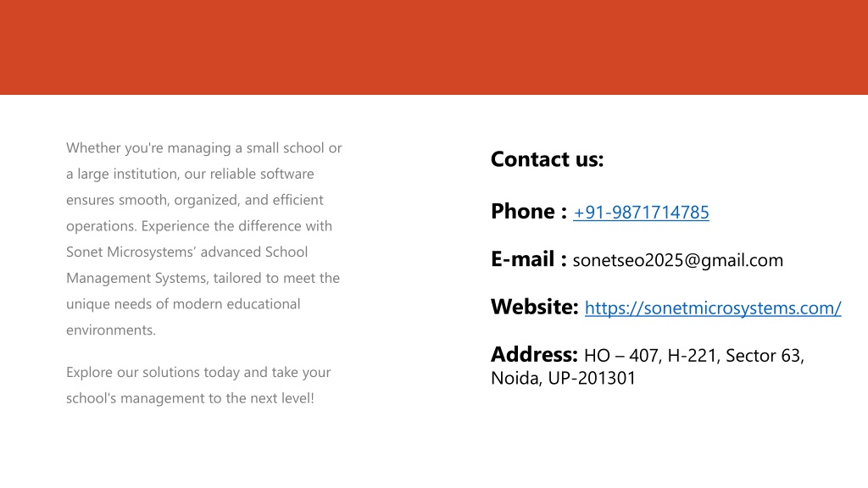Click the bold 'E-mail :' label

529,259
